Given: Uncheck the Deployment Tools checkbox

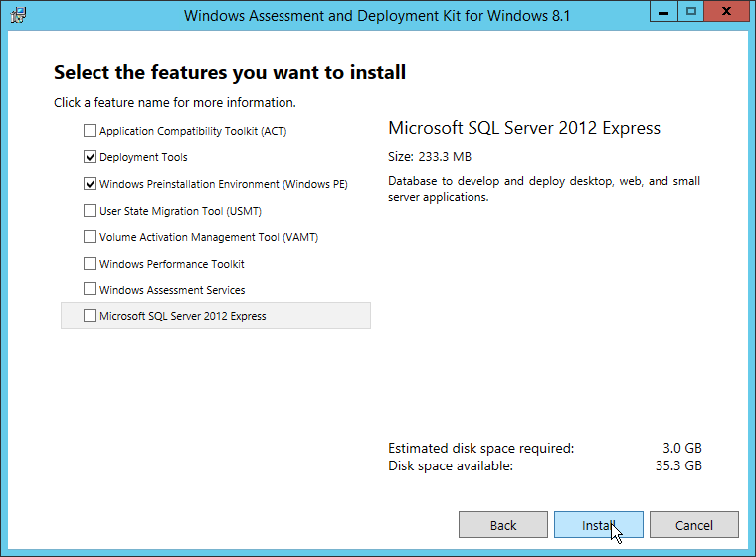Looking at the screenshot, I should [91, 157].
